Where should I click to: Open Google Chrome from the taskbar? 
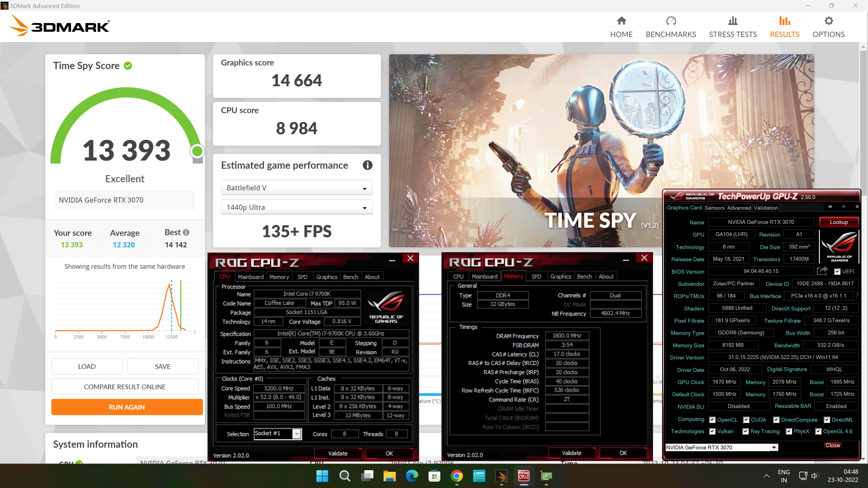pos(457,476)
